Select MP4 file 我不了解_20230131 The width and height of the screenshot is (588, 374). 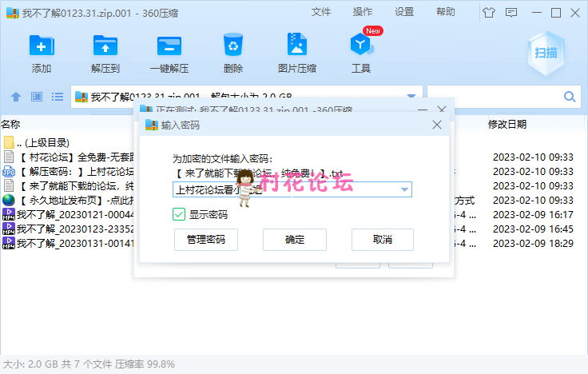point(9,243)
